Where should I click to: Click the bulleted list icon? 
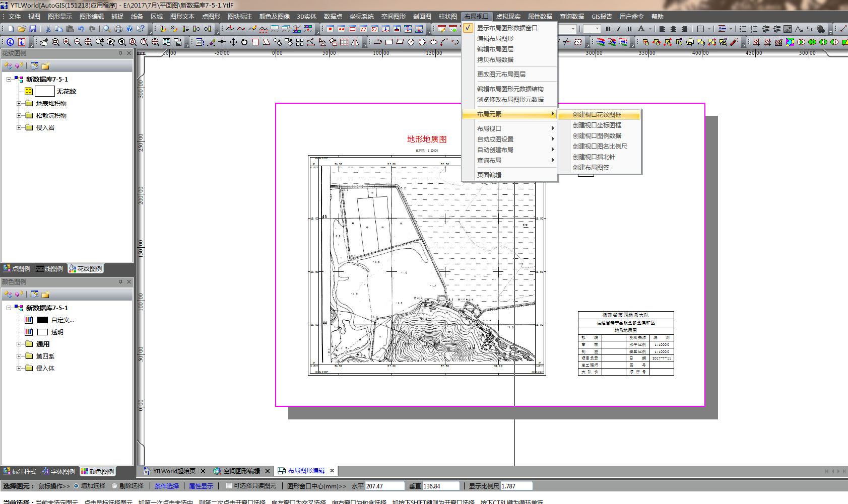pyautogui.click(x=743, y=29)
